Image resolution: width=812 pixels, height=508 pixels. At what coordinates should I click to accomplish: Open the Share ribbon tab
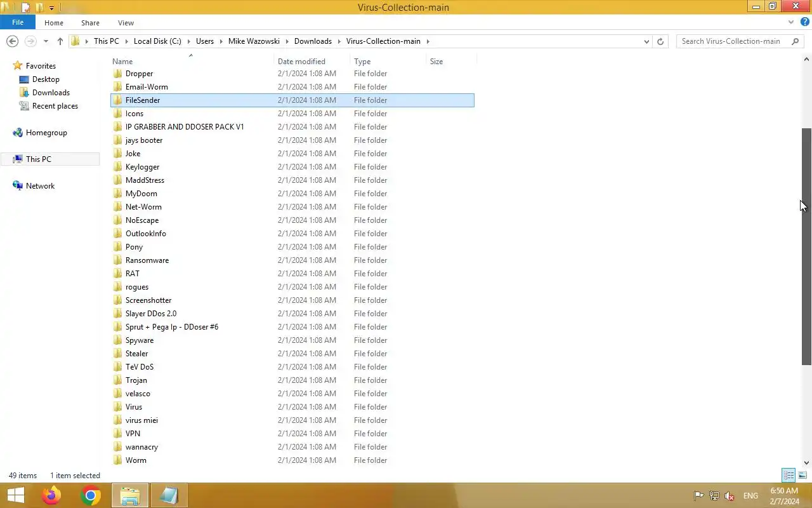pyautogui.click(x=90, y=23)
